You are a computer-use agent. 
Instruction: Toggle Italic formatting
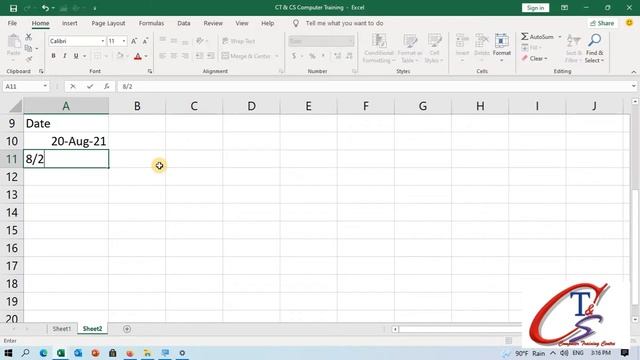click(64, 56)
